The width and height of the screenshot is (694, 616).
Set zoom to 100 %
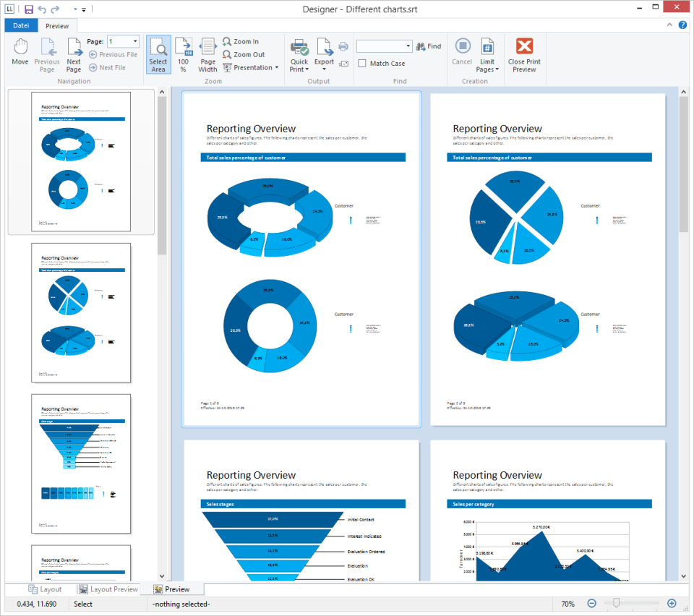pyautogui.click(x=184, y=55)
